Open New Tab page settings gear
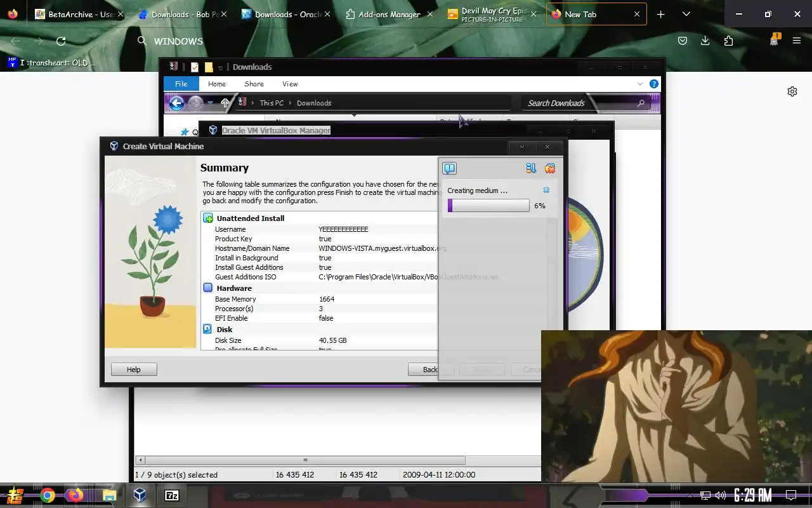The image size is (812, 508). coord(792,91)
